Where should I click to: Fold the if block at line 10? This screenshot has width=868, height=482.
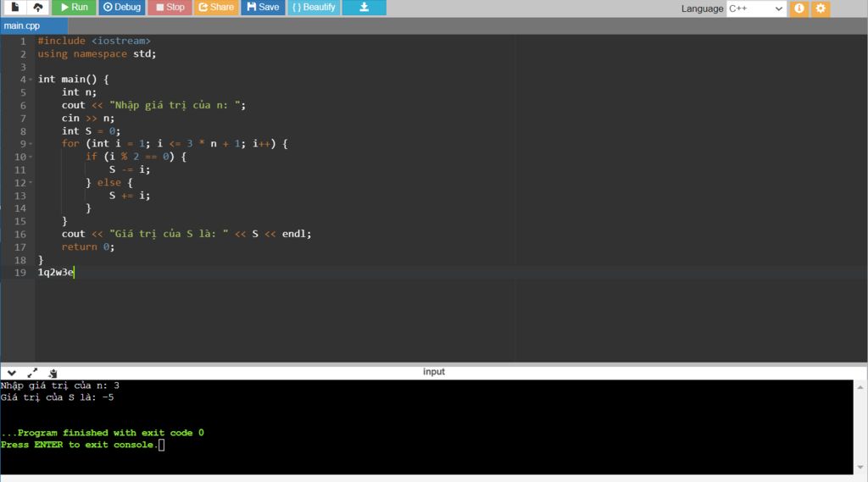[x=31, y=157]
